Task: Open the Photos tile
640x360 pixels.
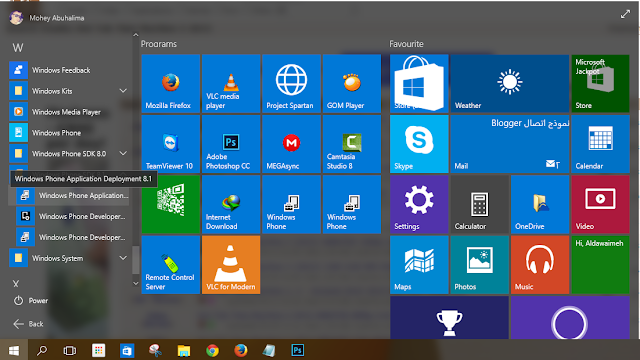Action: click(x=480, y=265)
